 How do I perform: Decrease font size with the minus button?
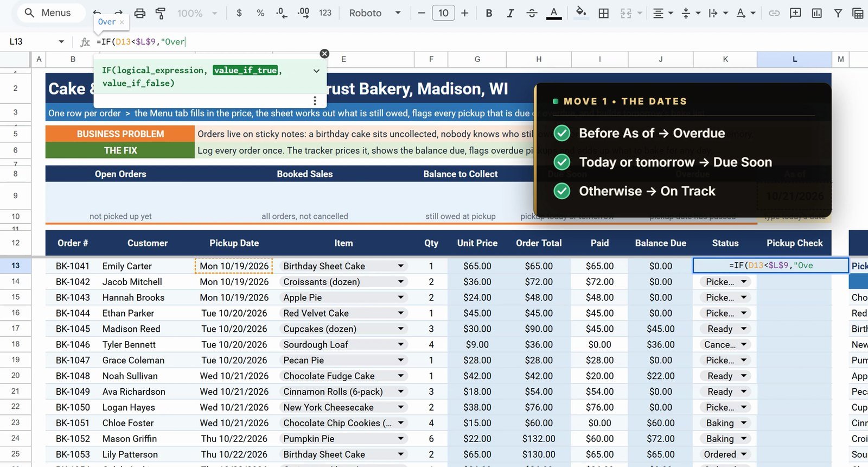[422, 13]
